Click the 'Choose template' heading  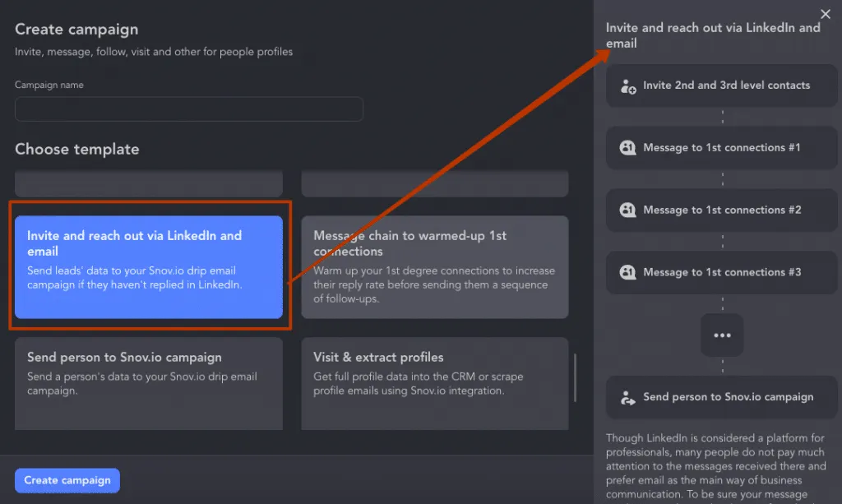[x=76, y=149]
